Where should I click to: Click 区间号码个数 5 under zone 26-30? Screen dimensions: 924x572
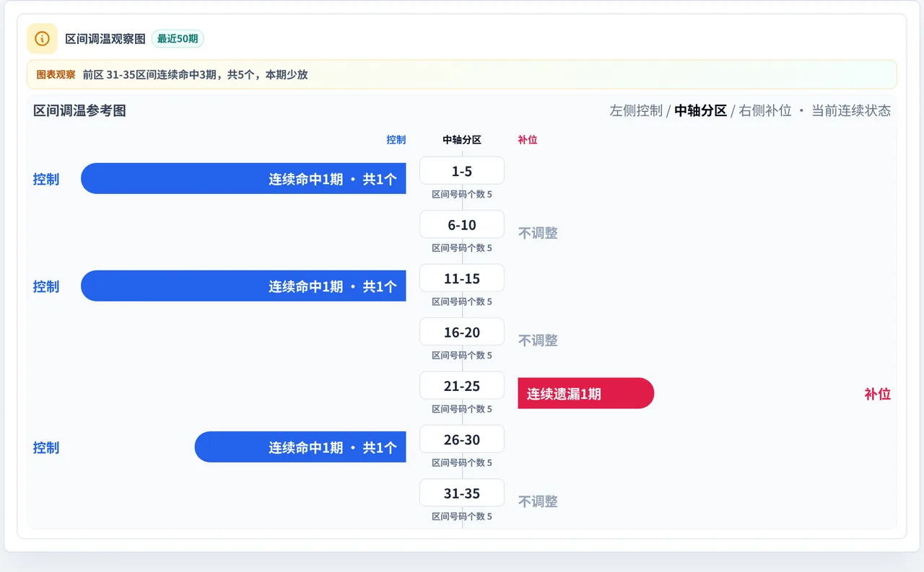point(462,463)
